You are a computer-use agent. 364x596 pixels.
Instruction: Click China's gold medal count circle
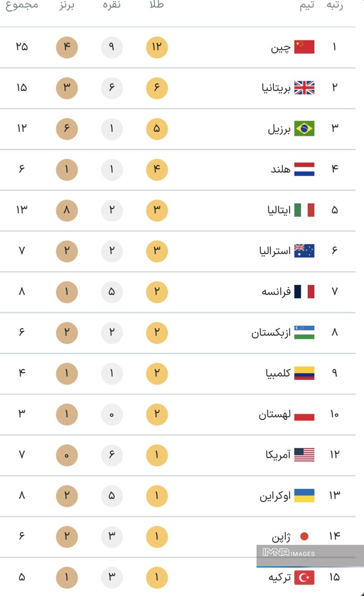tap(157, 47)
